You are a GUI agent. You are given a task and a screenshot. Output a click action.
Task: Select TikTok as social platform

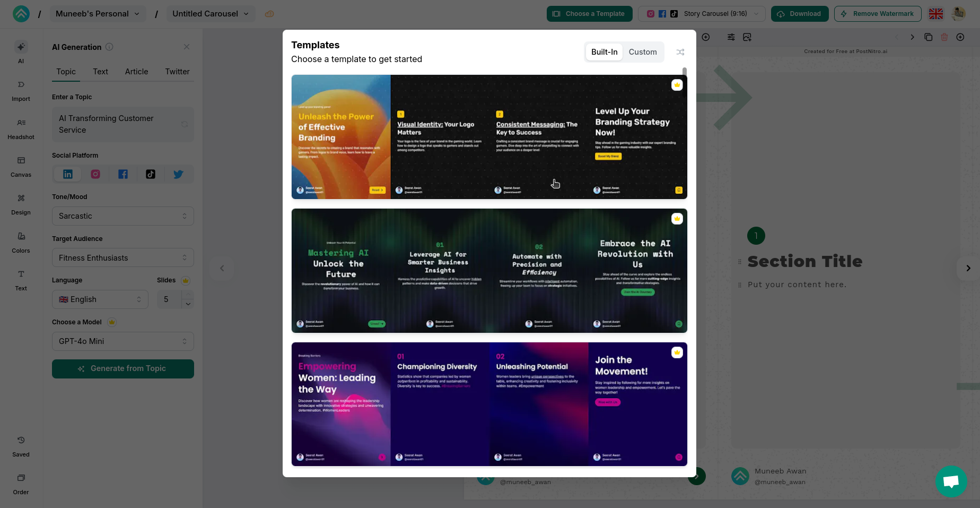click(151, 174)
